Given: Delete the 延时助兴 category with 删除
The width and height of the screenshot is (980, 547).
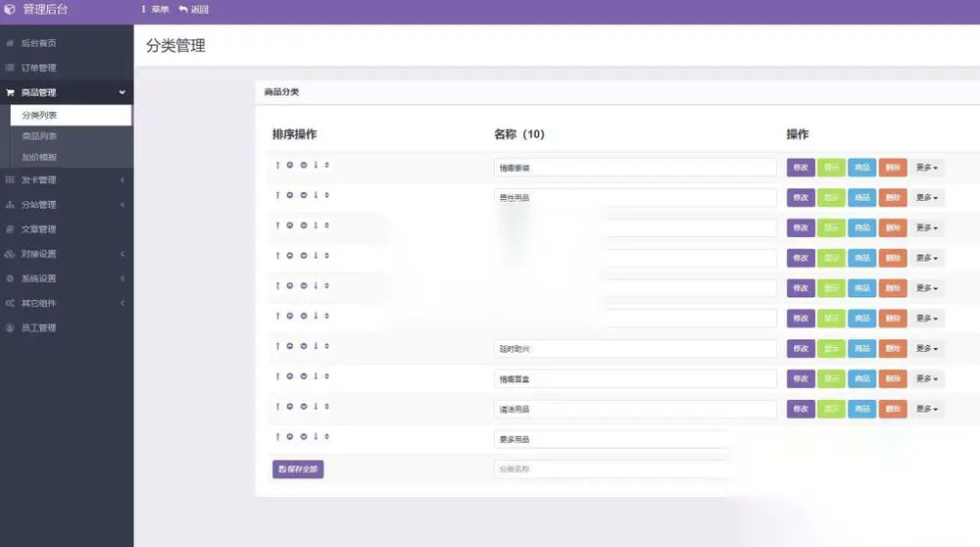Looking at the screenshot, I should click(x=893, y=348).
